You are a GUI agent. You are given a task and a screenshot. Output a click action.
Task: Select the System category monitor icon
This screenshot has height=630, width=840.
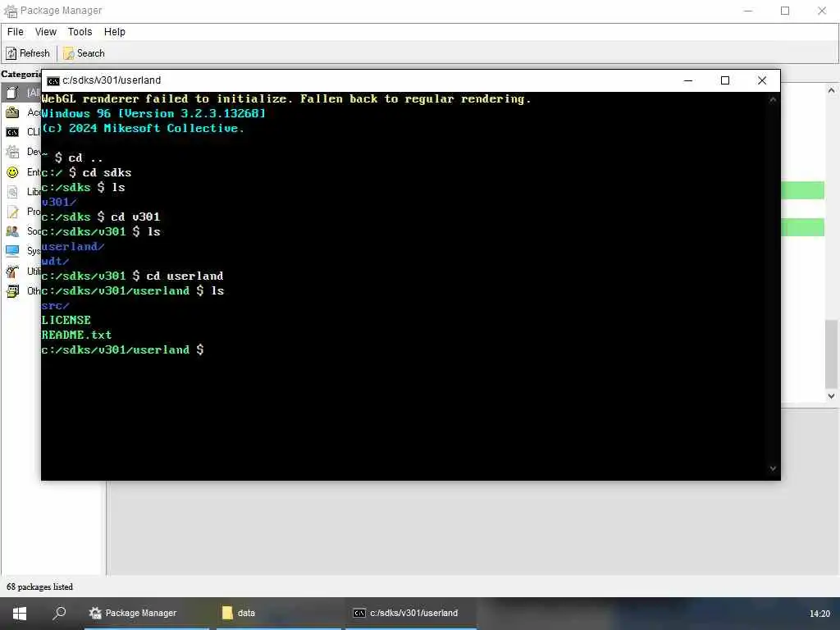(12, 251)
